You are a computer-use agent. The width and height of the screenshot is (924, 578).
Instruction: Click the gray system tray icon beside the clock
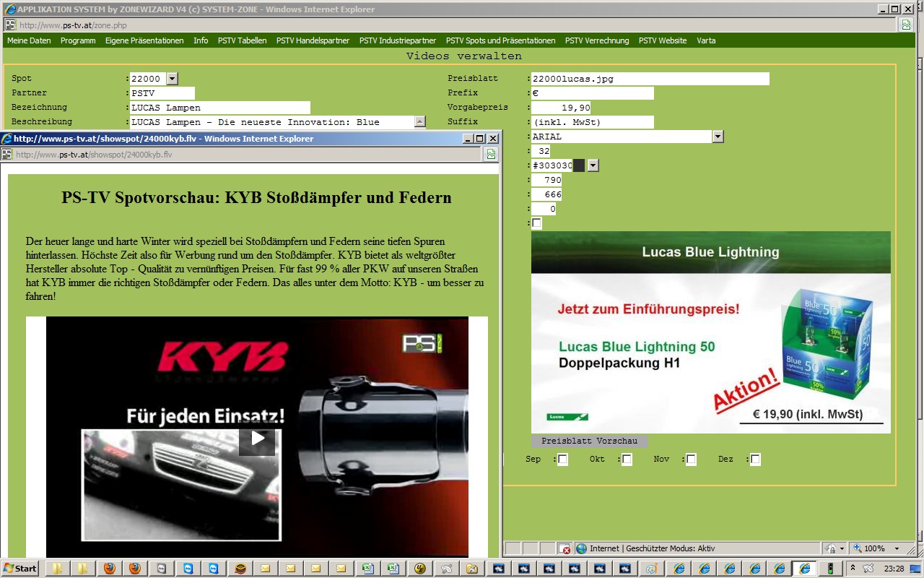coord(868,568)
